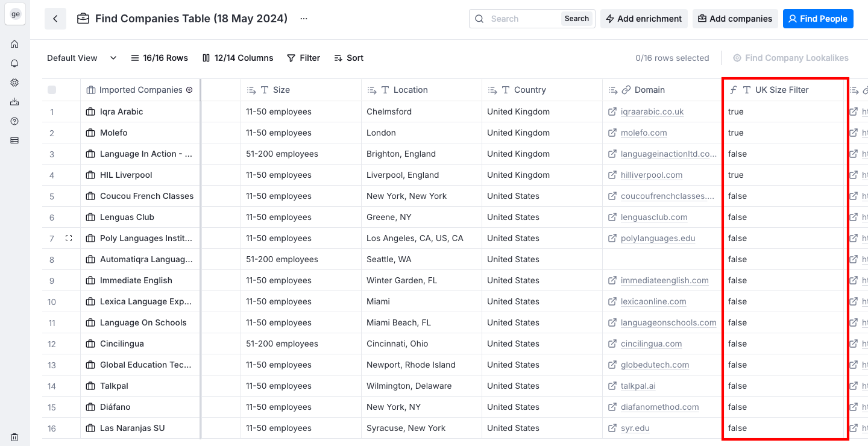Expand row 7 using the expand icon
The width and height of the screenshot is (868, 446).
(x=69, y=238)
